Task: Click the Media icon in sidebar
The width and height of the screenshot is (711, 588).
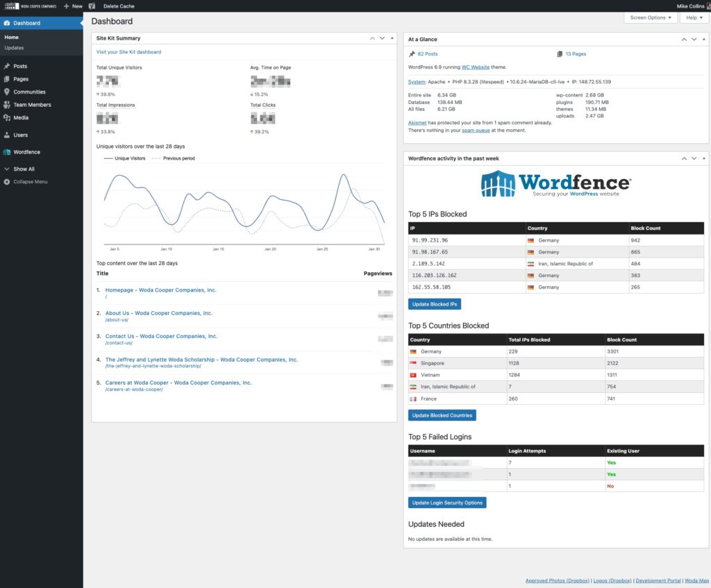Action: [x=7, y=118]
